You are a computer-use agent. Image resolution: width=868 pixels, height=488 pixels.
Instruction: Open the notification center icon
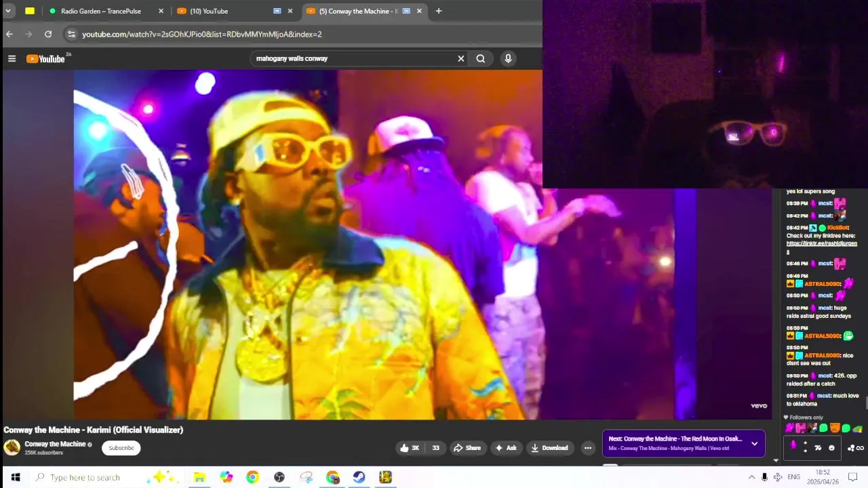[853, 477]
